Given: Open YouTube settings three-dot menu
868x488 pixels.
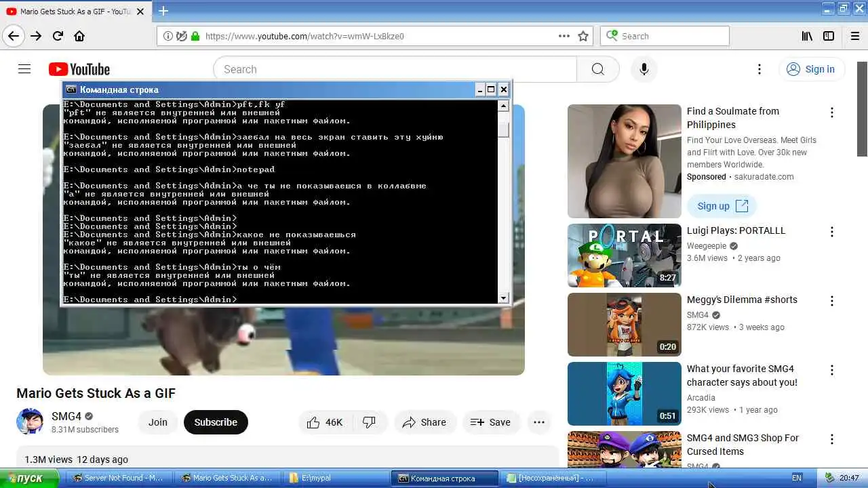Looking at the screenshot, I should point(759,69).
